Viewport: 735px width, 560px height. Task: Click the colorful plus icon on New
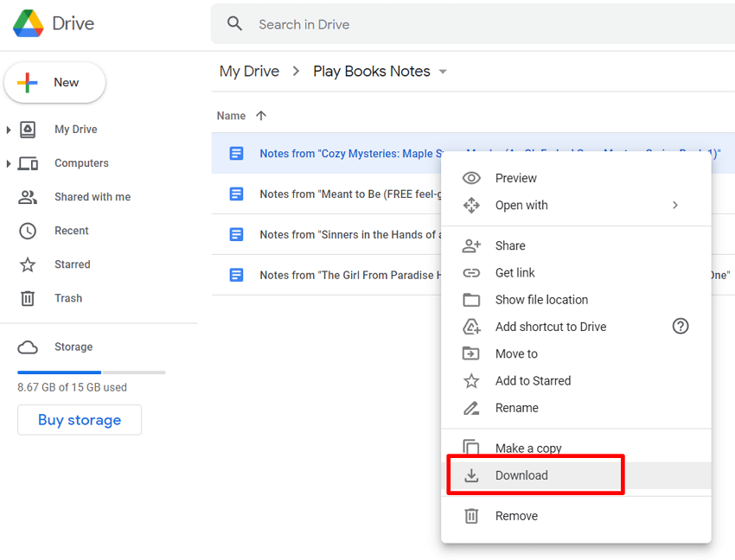coord(27,82)
